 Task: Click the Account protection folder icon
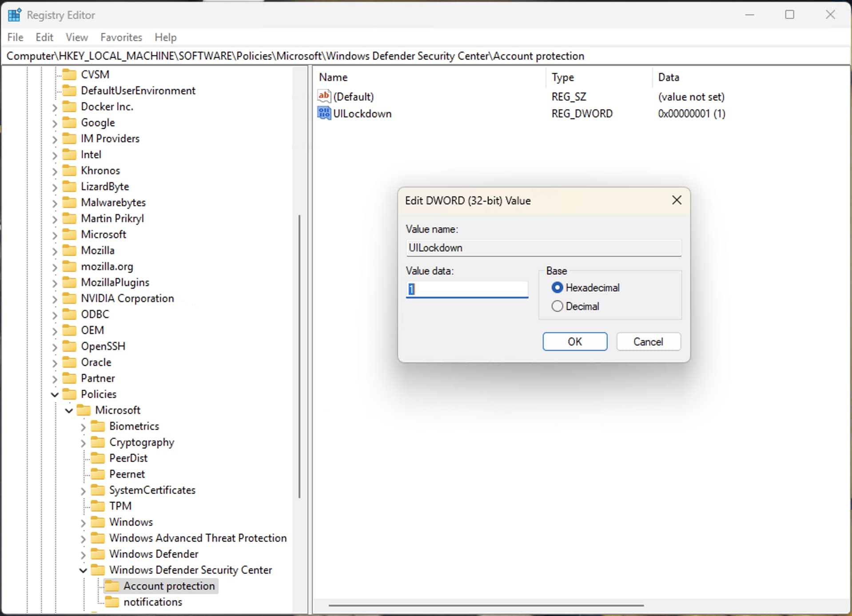(x=112, y=586)
